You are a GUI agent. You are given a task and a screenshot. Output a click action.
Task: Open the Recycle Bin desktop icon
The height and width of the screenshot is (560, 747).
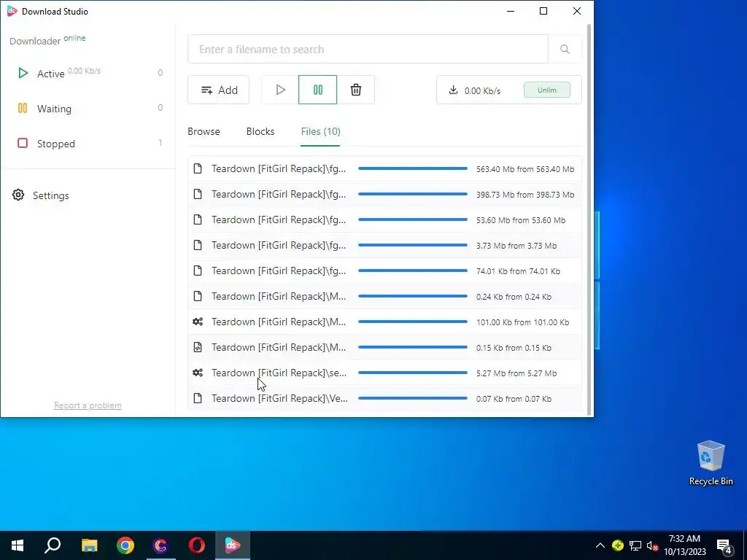[711, 463]
